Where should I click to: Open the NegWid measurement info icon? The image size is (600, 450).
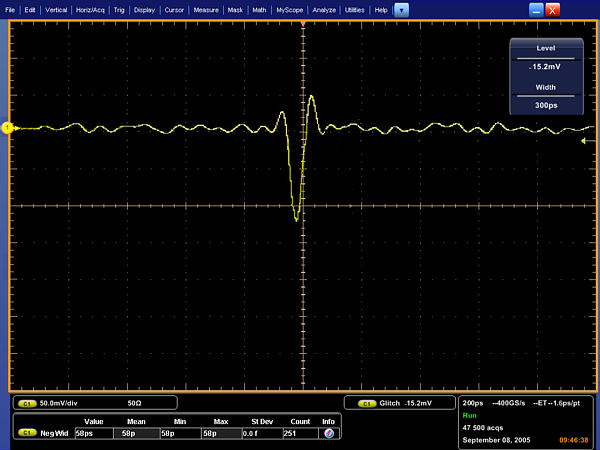(328, 434)
